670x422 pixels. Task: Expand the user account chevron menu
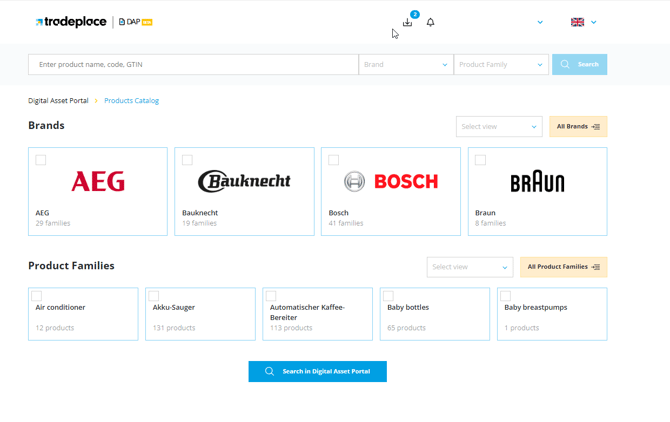(540, 22)
